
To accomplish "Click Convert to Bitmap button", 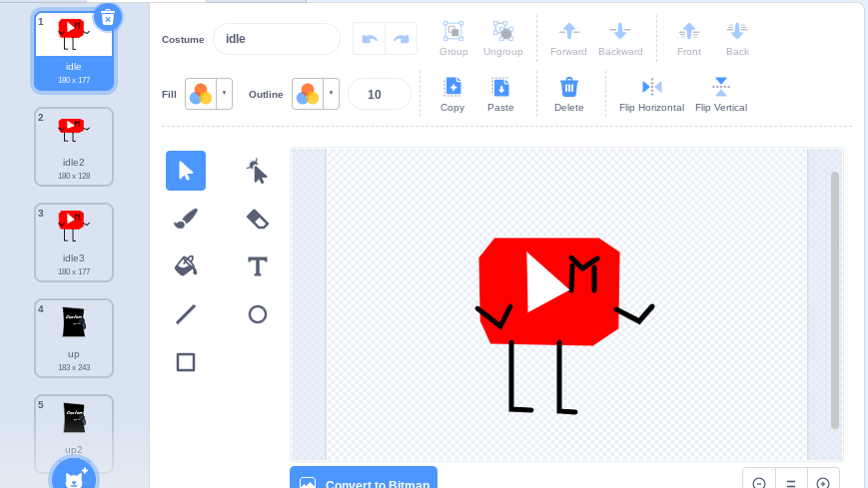I will [364, 478].
